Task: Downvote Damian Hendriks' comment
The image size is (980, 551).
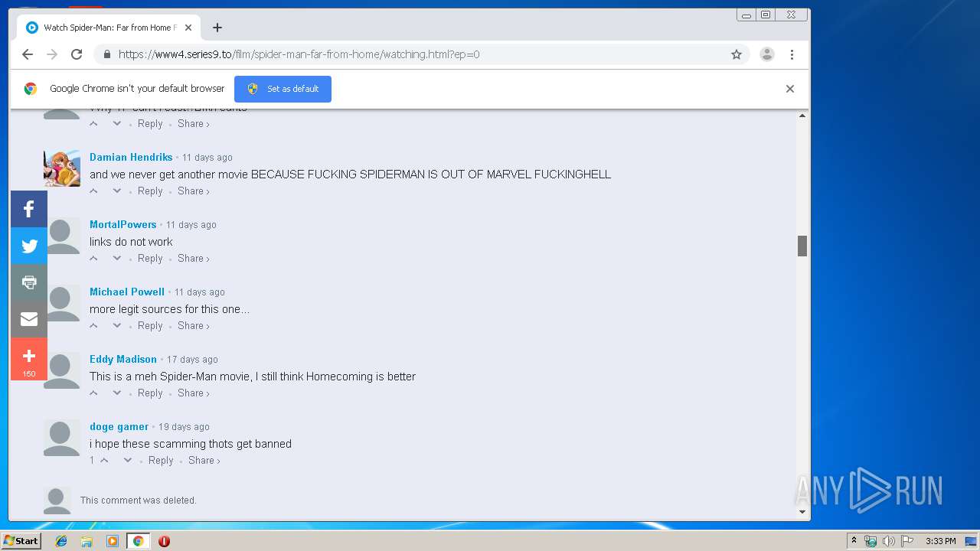Action: coord(117,191)
